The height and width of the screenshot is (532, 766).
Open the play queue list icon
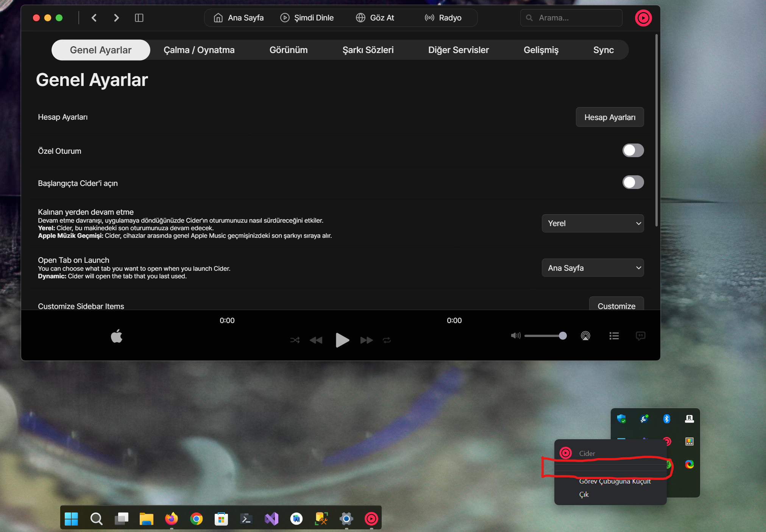(614, 336)
